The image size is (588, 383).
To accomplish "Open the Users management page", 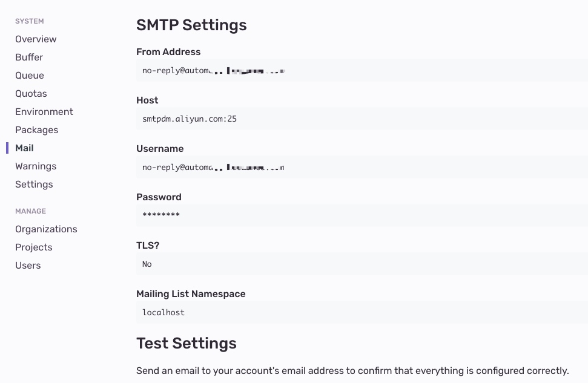I will click(28, 266).
